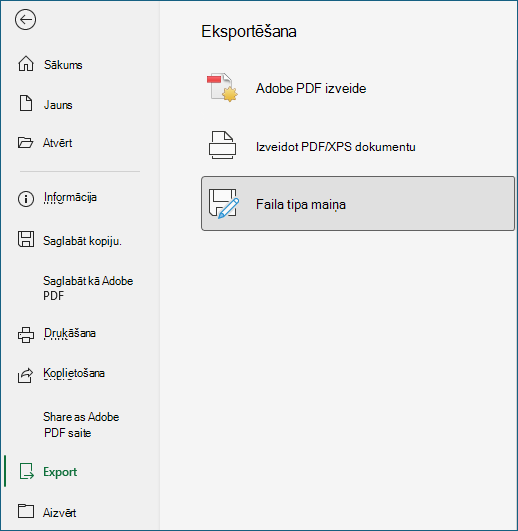Viewport: 518px width, 531px height.
Task: Click the back arrow circle icon
Action: click(25, 20)
